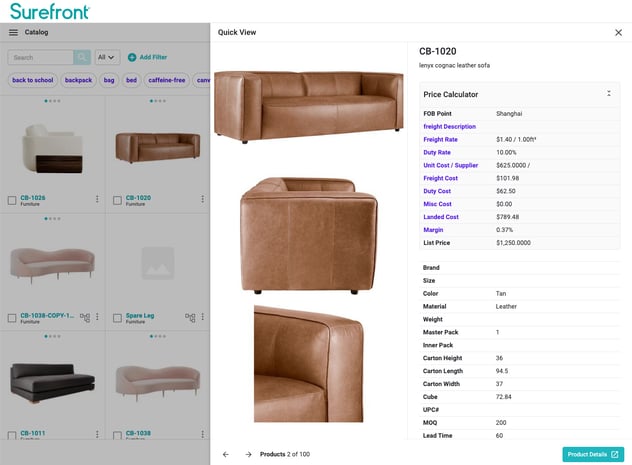This screenshot has height=465, width=632.
Task: Go to the next product arrow
Action: coord(248,454)
